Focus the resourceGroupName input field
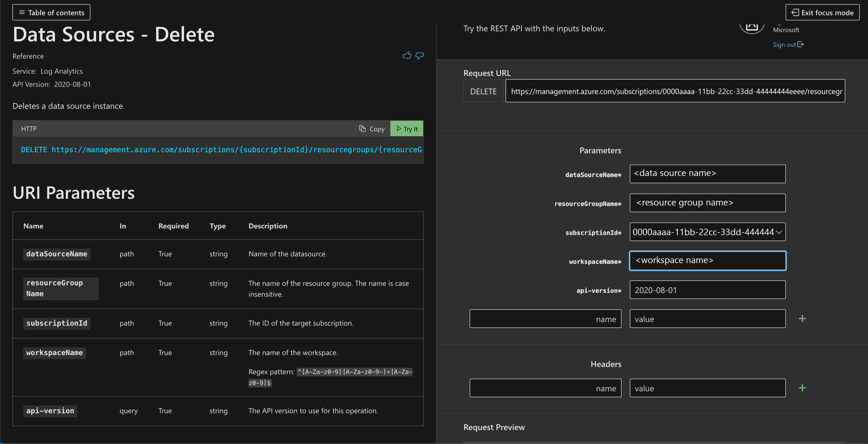This screenshot has height=444, width=868. (x=707, y=203)
